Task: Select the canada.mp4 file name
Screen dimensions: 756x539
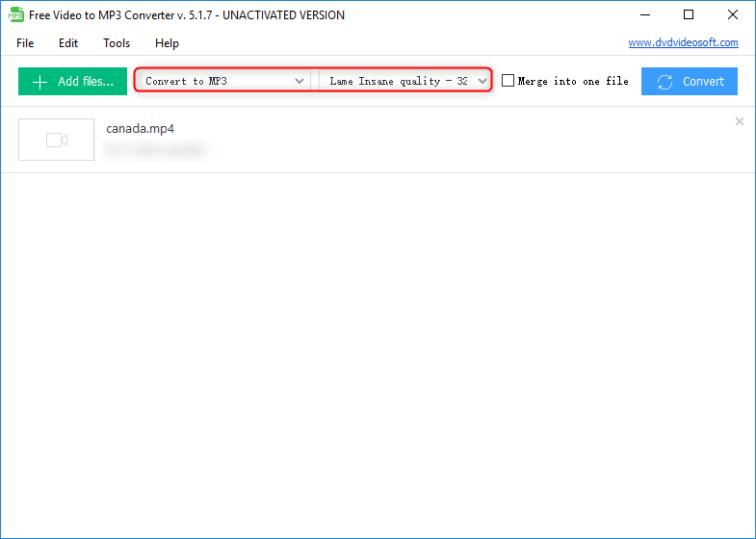Action: coord(140,129)
